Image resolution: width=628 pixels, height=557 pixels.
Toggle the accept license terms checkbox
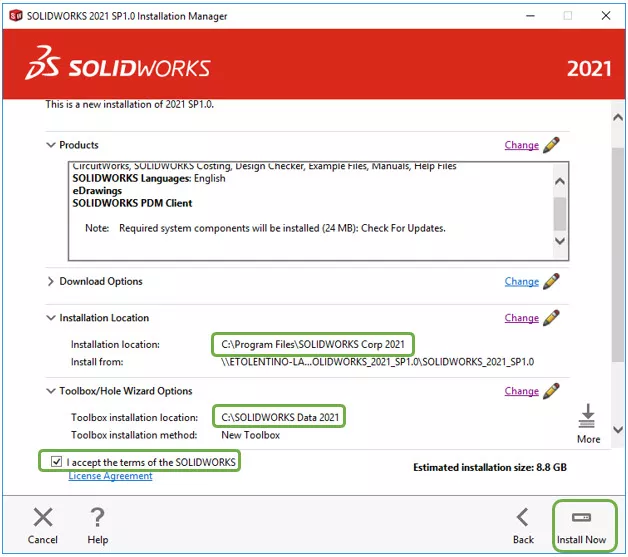click(x=56, y=462)
